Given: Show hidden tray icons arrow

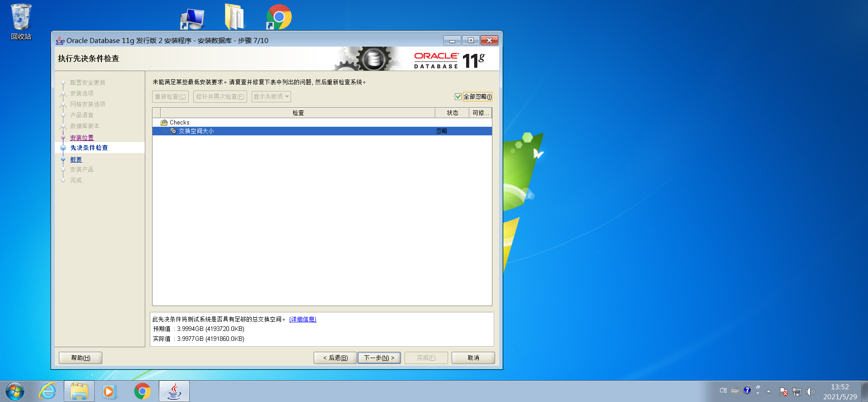Looking at the screenshot, I should 768,392.
